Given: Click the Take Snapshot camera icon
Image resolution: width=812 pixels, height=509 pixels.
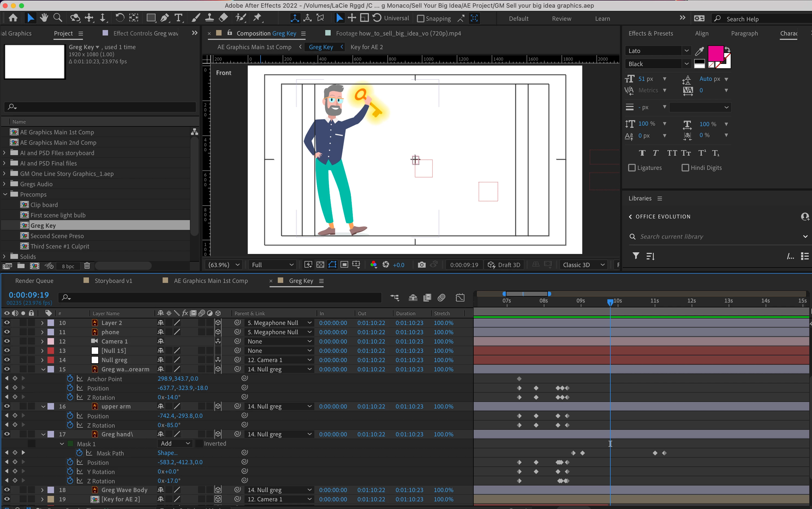Looking at the screenshot, I should click(x=422, y=265).
